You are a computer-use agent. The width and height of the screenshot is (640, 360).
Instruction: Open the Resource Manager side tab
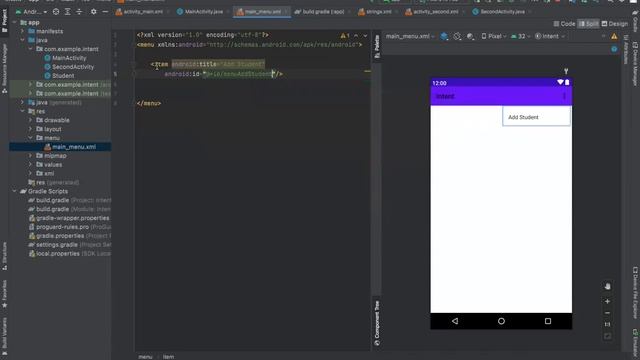point(4,69)
